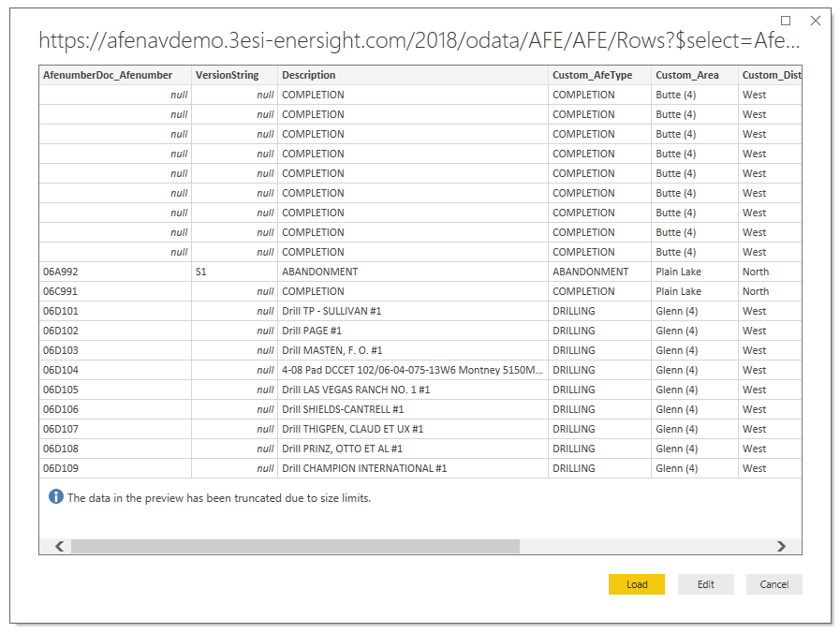
Task: Click the left scroll arrow on horizontal scrollbar
Action: pos(59,546)
